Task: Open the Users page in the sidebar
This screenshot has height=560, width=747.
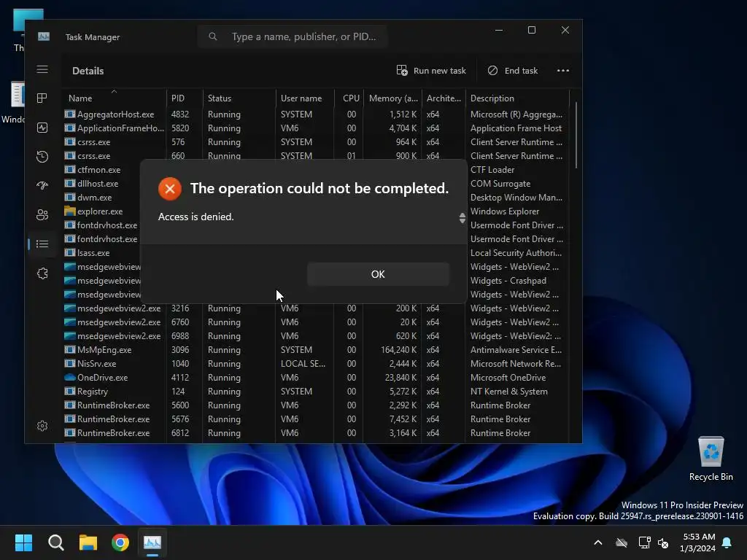Action: click(42, 215)
